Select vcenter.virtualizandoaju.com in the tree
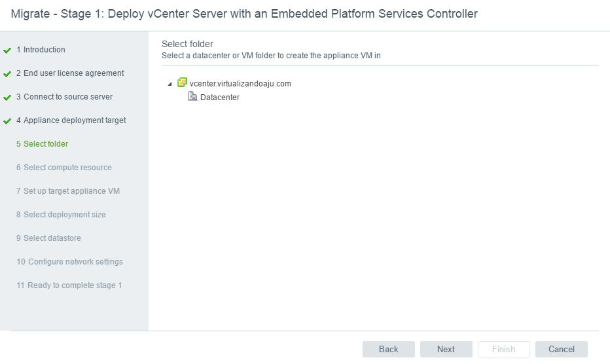The image size is (610, 364). tap(240, 84)
